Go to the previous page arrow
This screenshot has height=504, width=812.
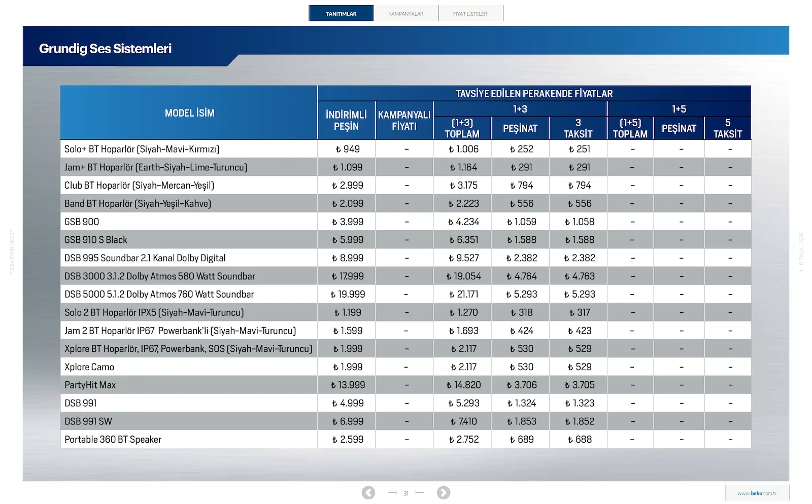point(368,492)
